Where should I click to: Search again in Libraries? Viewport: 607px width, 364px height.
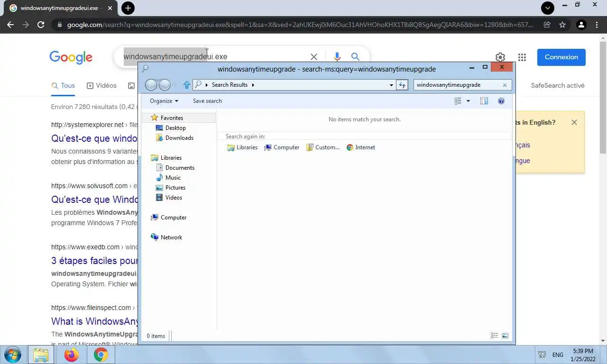click(242, 147)
